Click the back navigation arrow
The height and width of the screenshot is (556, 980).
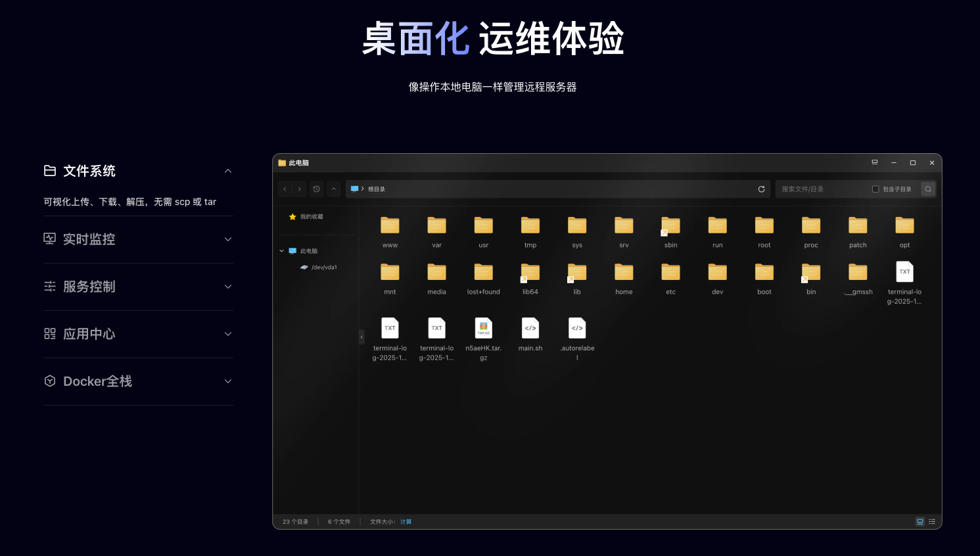point(285,189)
